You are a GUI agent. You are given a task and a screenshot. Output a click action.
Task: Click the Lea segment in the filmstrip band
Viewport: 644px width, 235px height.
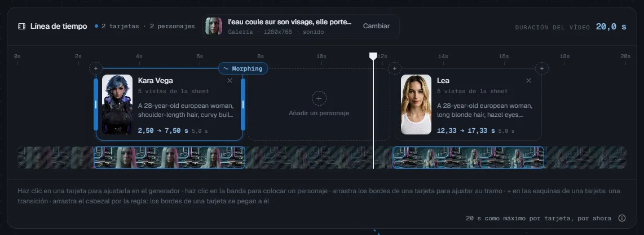pyautogui.click(x=468, y=158)
